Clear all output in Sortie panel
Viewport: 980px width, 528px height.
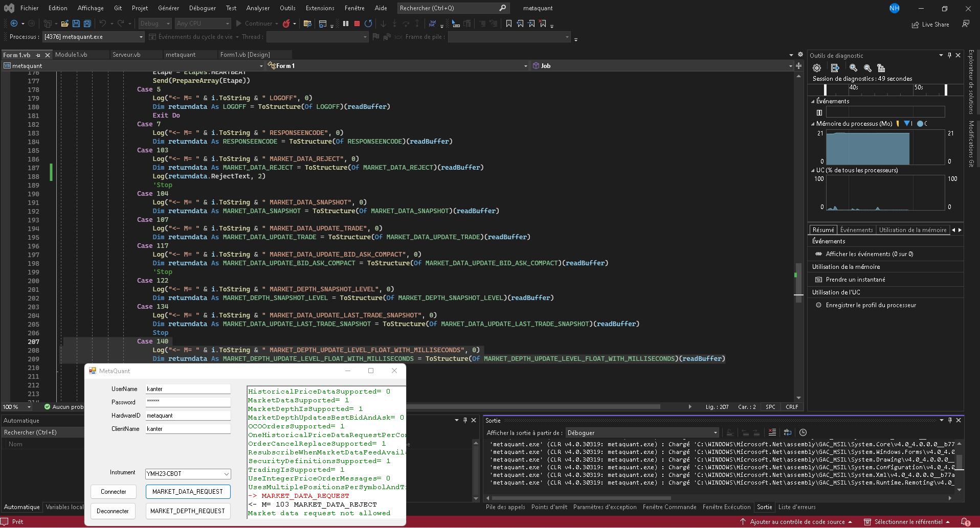pos(772,432)
